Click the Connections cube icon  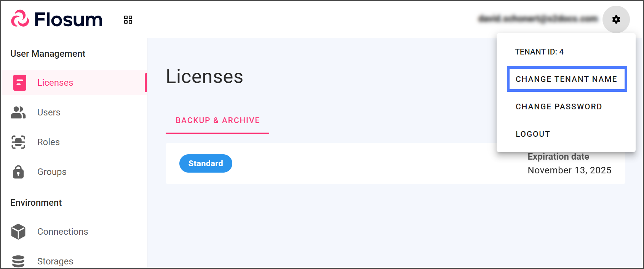coord(18,232)
